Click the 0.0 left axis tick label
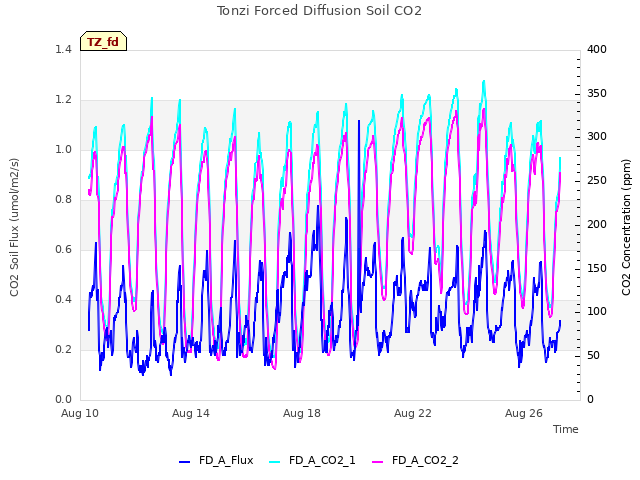The image size is (640, 480). click(63, 400)
